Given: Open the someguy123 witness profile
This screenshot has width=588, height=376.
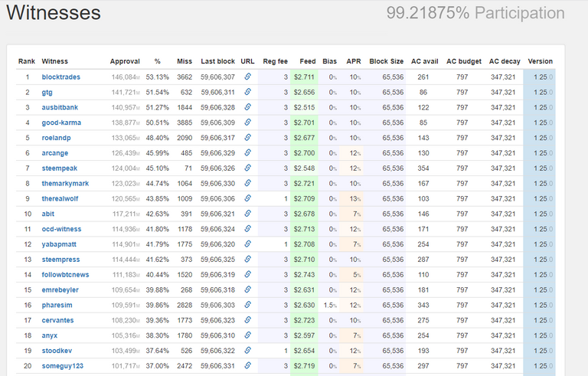Looking at the screenshot, I should point(62,366).
